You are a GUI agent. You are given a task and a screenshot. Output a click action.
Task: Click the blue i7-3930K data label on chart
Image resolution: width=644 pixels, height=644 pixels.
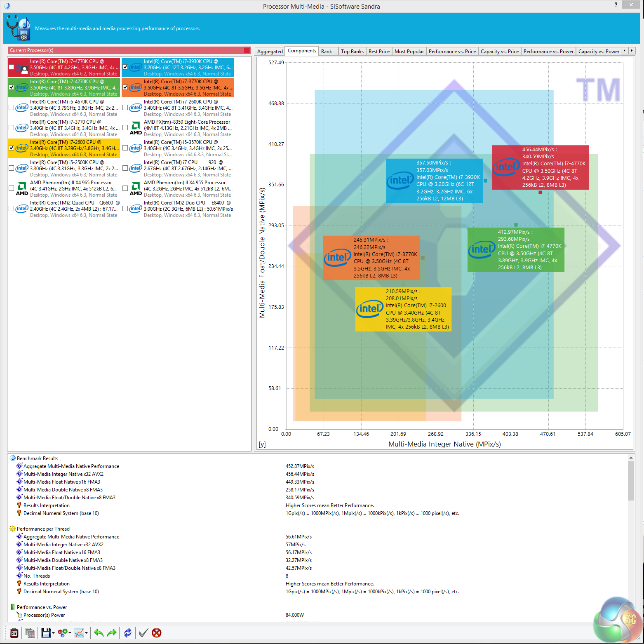click(434, 181)
